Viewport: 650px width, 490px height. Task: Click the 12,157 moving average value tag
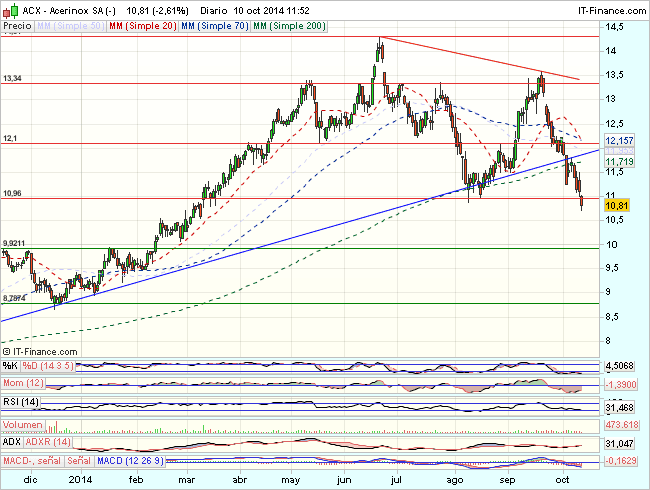point(619,140)
